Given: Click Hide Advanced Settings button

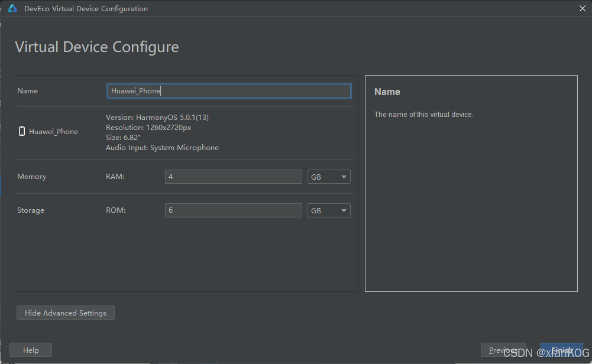Looking at the screenshot, I should pyautogui.click(x=65, y=313).
